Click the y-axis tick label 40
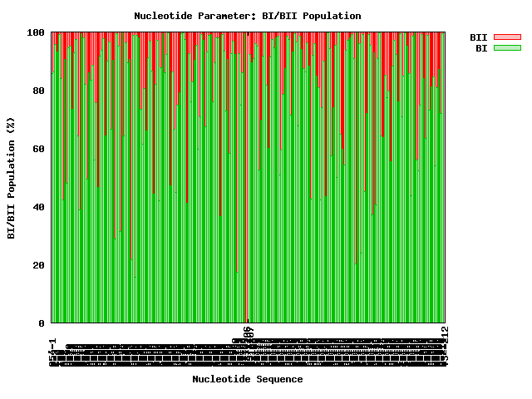The image size is (532, 399). [38, 207]
